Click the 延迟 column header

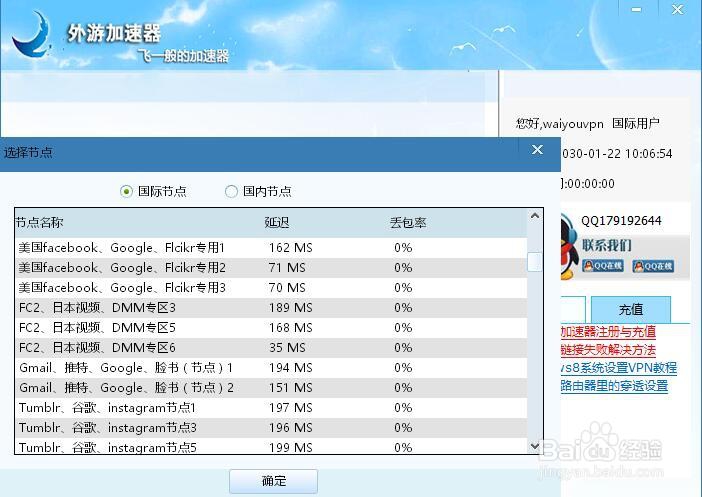[277, 223]
